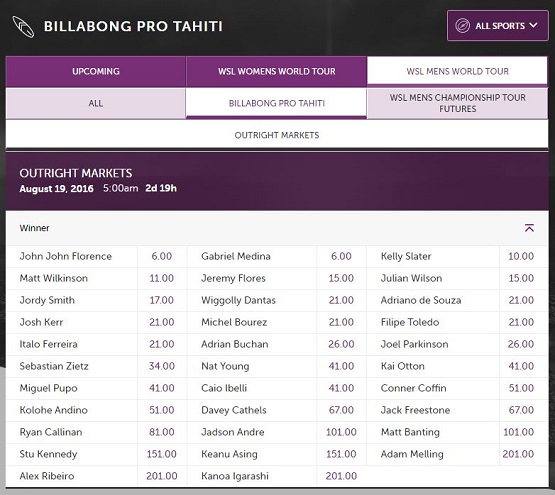Pick Jadson Andre odds 101.00
This screenshot has height=495, width=555.
[x=341, y=432]
